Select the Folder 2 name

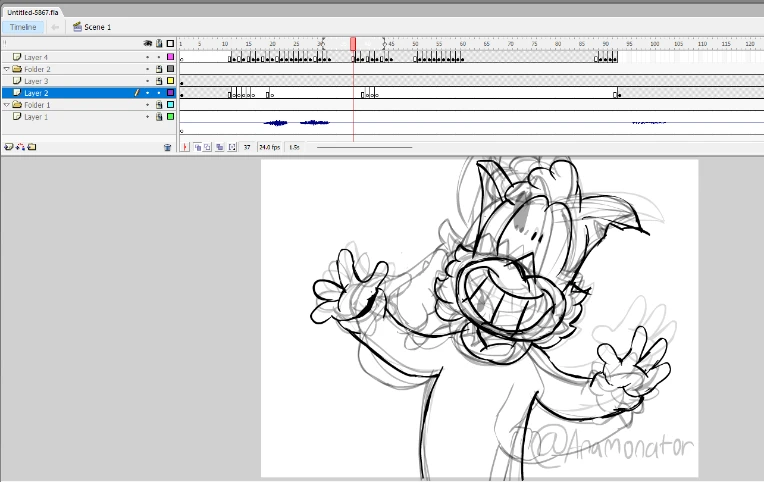coord(38,69)
